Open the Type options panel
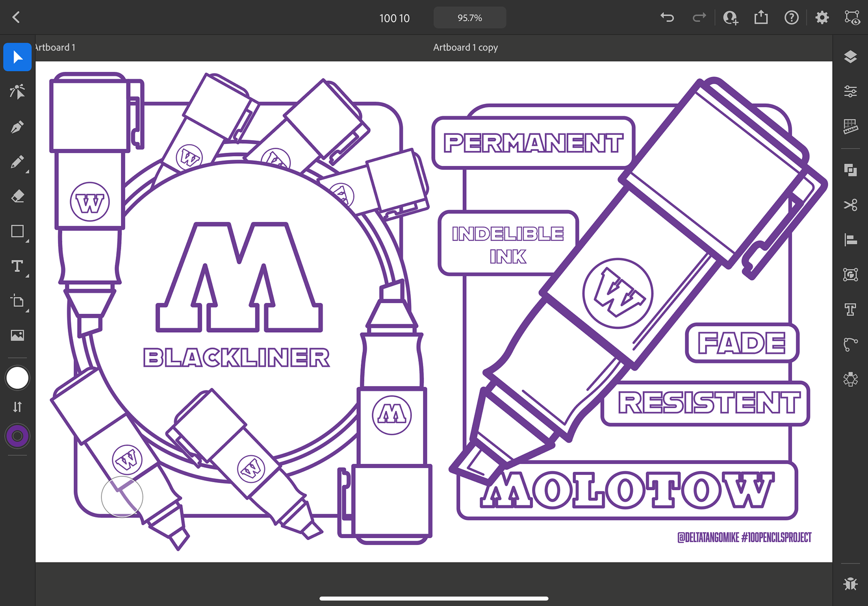Screen dimensions: 868x606 tap(850, 309)
